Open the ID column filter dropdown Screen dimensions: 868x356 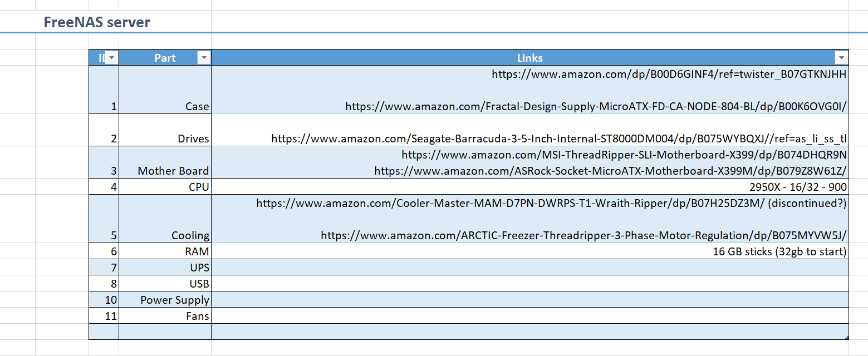click(x=111, y=58)
